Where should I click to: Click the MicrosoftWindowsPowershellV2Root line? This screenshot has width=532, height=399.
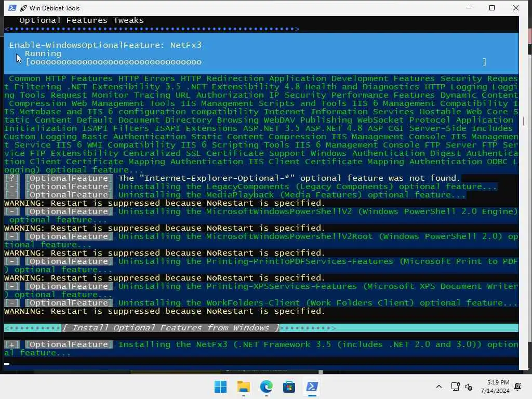coord(261,241)
